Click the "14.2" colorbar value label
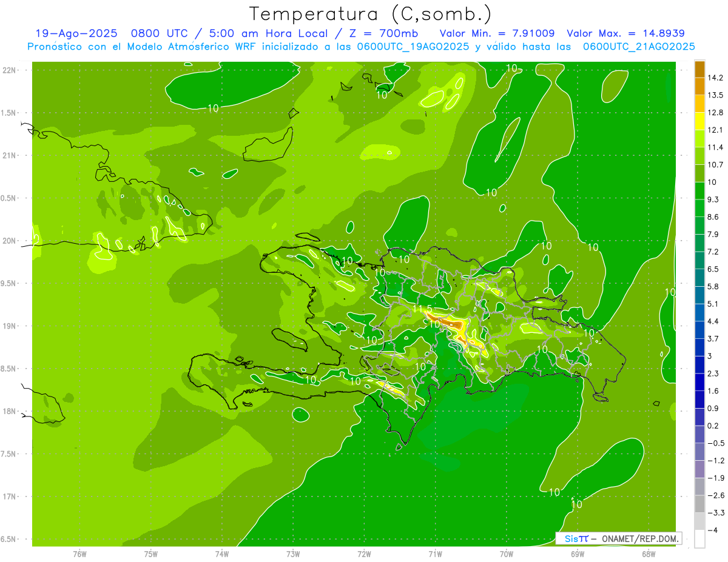728x562 pixels. [x=716, y=78]
